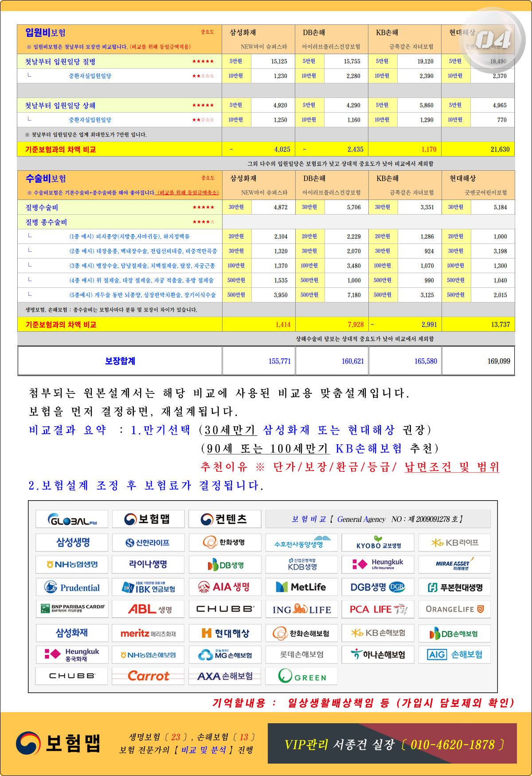This screenshot has height=776, width=532.
Task: Click the MetLife logo
Action: pyautogui.click(x=301, y=587)
